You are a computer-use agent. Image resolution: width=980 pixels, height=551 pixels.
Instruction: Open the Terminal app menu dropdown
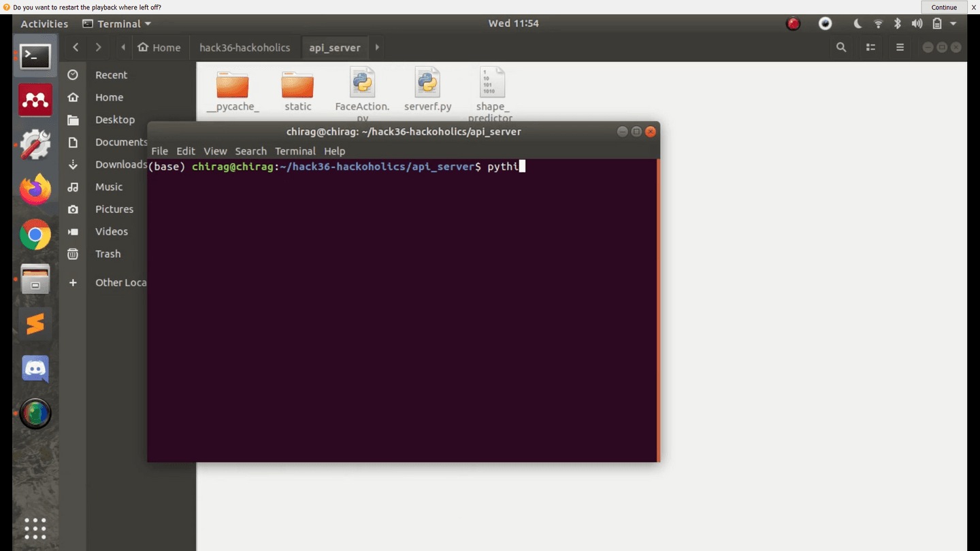pos(117,24)
